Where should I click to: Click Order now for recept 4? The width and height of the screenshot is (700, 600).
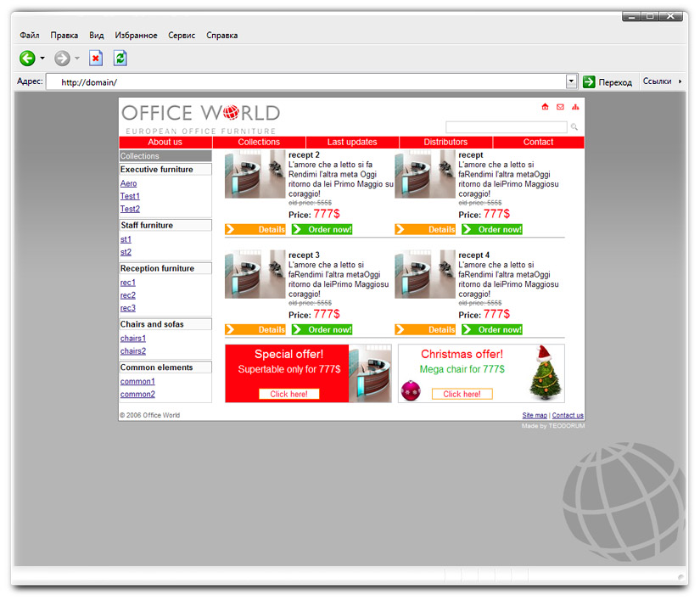pyautogui.click(x=493, y=329)
